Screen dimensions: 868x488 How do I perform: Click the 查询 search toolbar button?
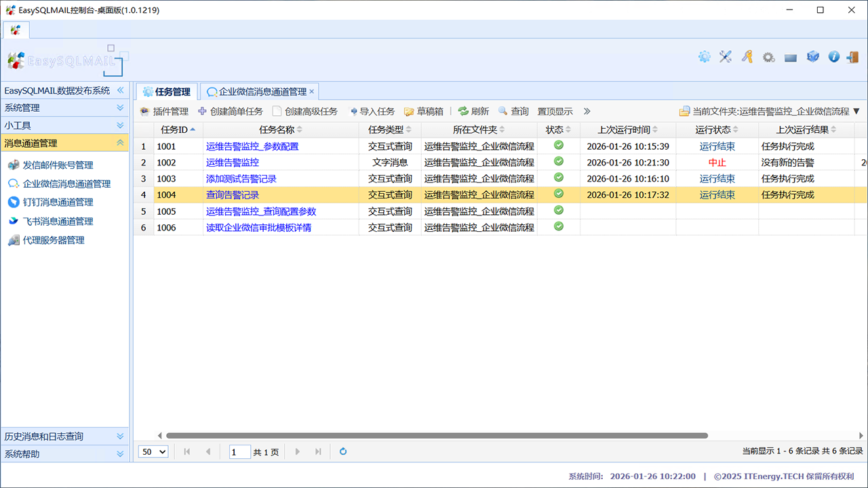click(x=513, y=111)
